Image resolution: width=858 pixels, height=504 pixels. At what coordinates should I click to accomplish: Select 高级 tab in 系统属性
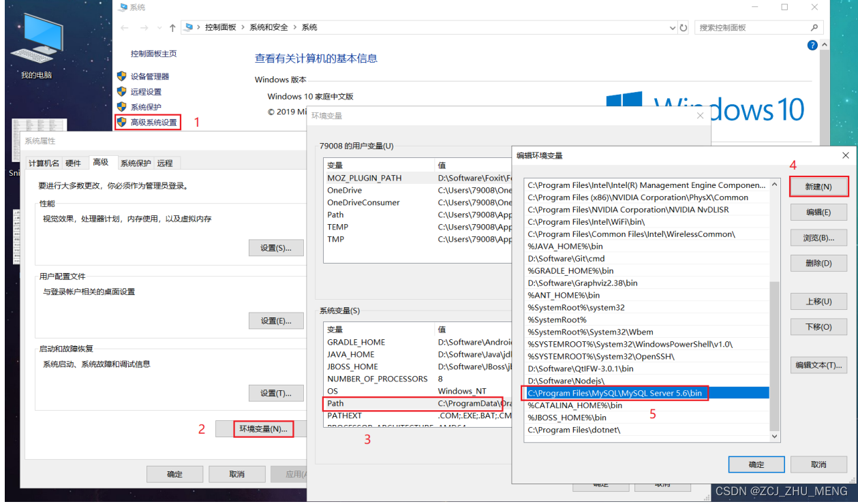coord(101,162)
